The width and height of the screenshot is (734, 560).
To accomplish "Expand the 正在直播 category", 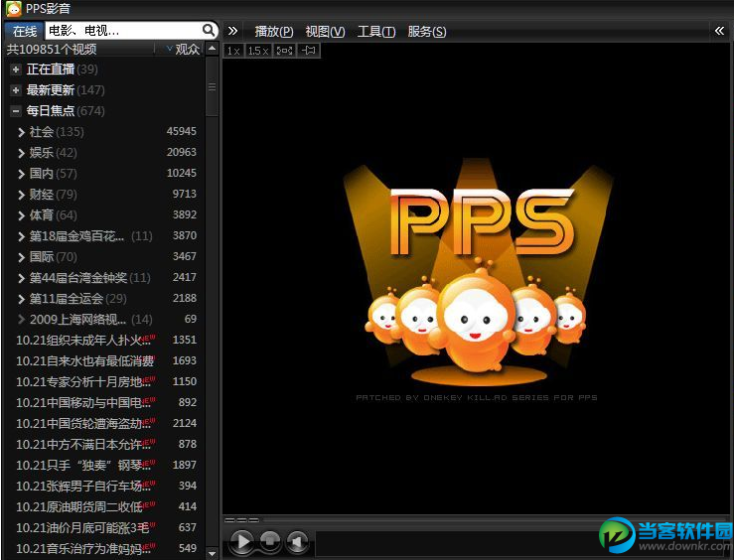I will [16, 70].
